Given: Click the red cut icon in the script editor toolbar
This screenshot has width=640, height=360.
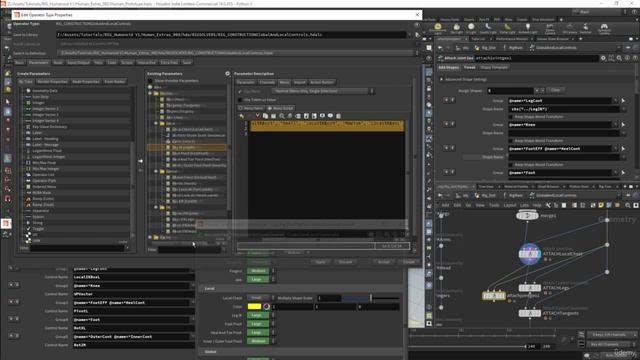Looking at the screenshot, I should (257, 116).
